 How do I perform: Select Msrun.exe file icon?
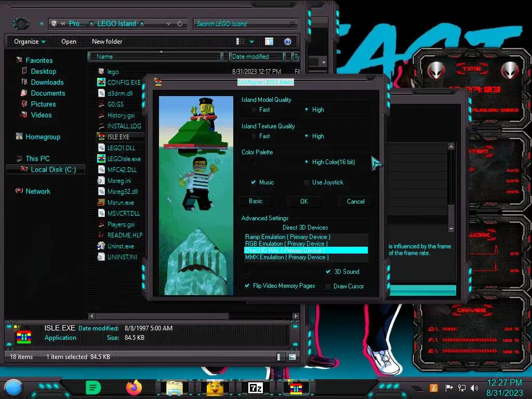[x=101, y=202]
